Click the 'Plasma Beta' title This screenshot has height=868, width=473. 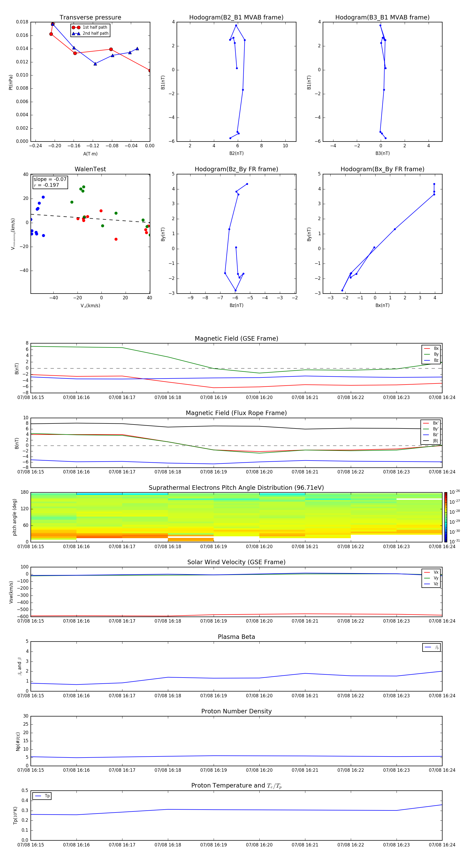(x=236, y=637)
